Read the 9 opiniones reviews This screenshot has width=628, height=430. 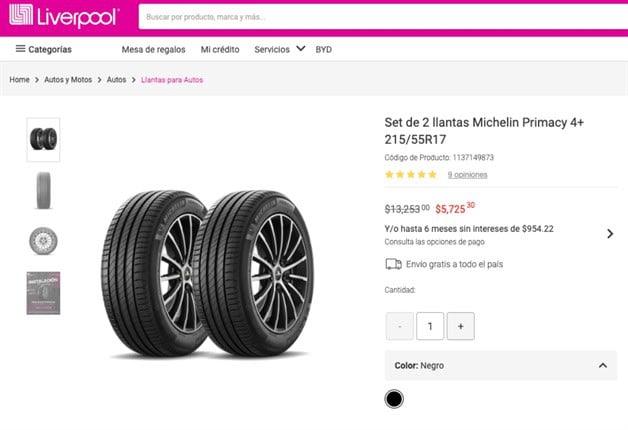[x=467, y=175]
